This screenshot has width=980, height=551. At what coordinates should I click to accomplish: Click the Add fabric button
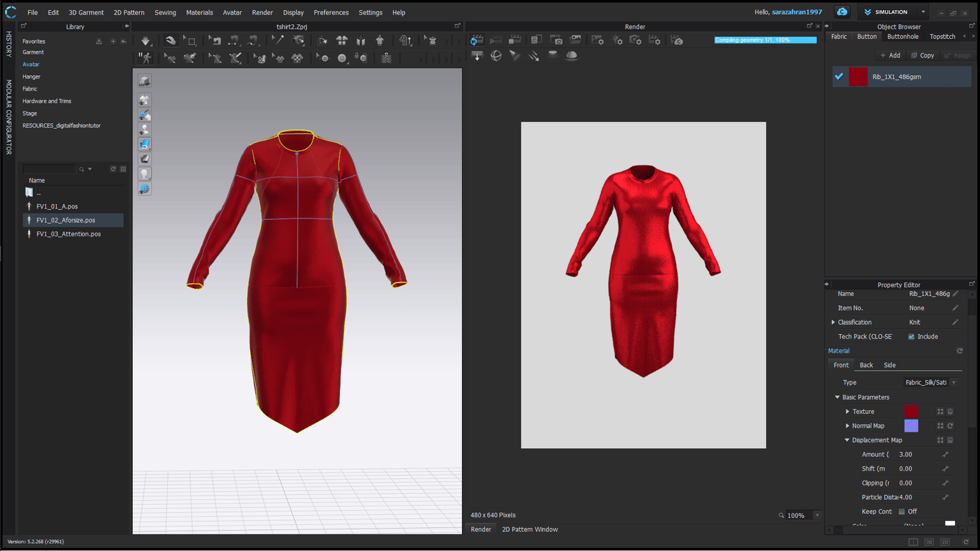[x=890, y=55]
